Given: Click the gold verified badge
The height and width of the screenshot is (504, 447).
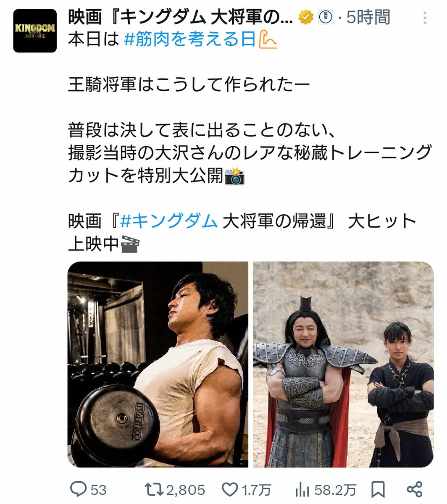Looking at the screenshot, I should click(306, 17).
